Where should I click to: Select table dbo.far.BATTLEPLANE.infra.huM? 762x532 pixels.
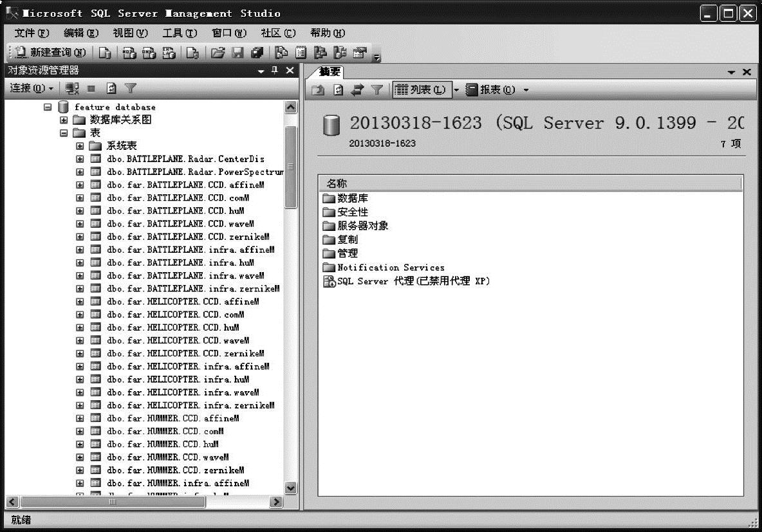(x=180, y=262)
